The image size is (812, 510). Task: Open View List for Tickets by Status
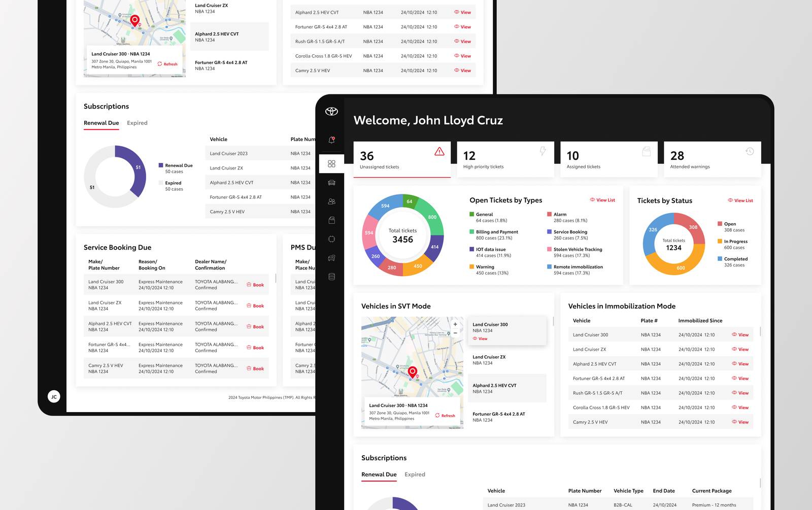740,200
